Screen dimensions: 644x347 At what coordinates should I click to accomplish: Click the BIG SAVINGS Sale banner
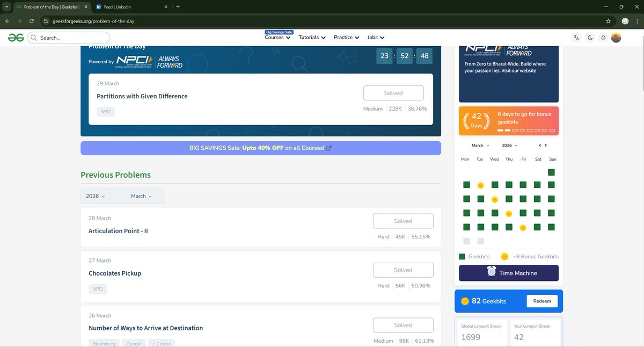(261, 148)
